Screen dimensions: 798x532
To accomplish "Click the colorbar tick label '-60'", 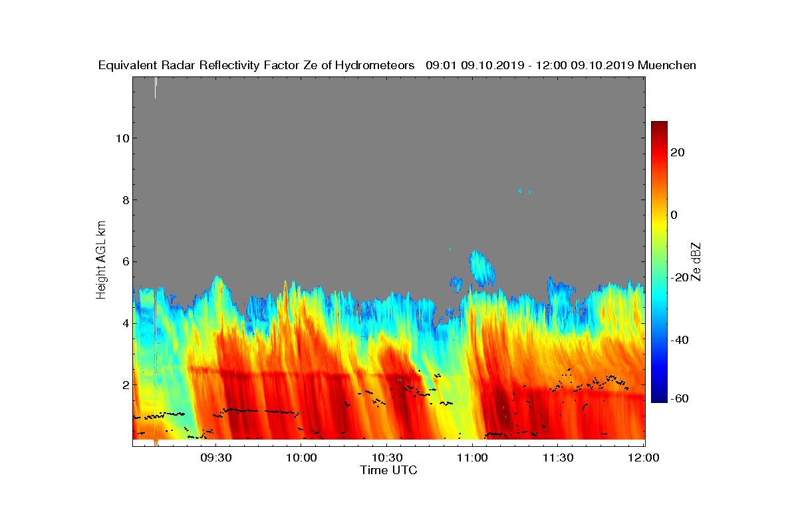I will (680, 398).
